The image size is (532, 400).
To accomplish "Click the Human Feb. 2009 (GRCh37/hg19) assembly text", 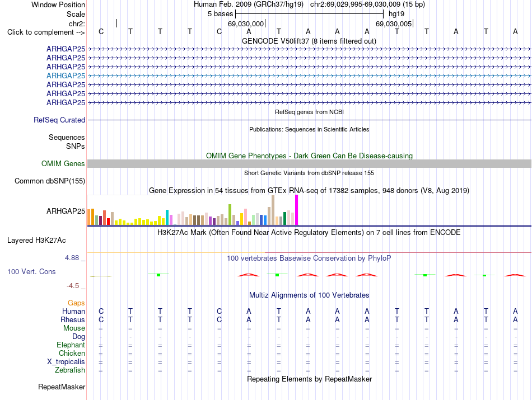I will coord(248,4).
